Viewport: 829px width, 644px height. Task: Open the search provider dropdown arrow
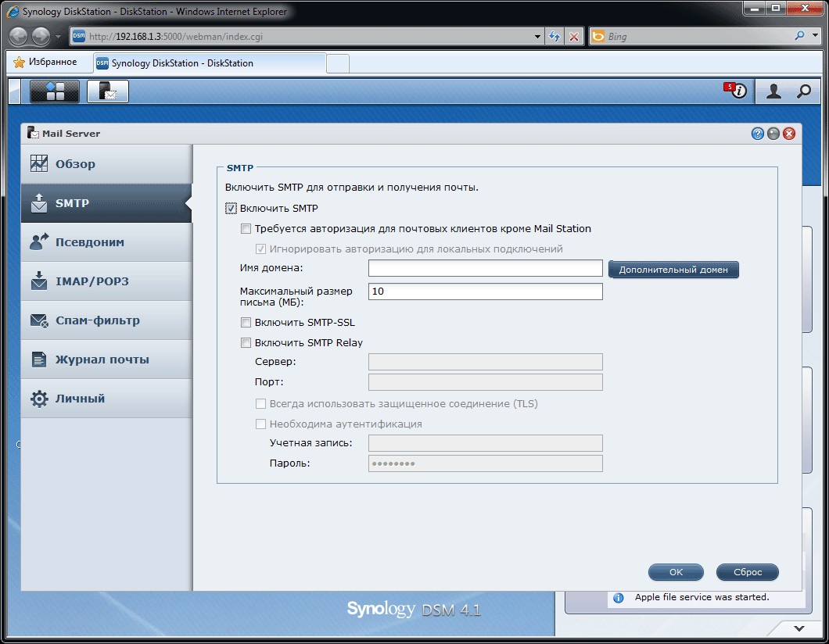click(815, 36)
